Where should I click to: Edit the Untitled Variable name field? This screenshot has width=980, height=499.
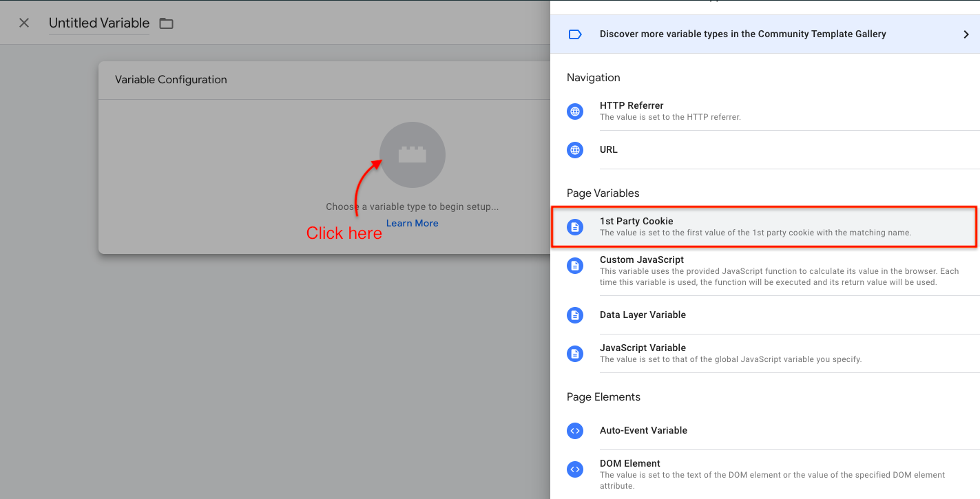[x=99, y=23]
